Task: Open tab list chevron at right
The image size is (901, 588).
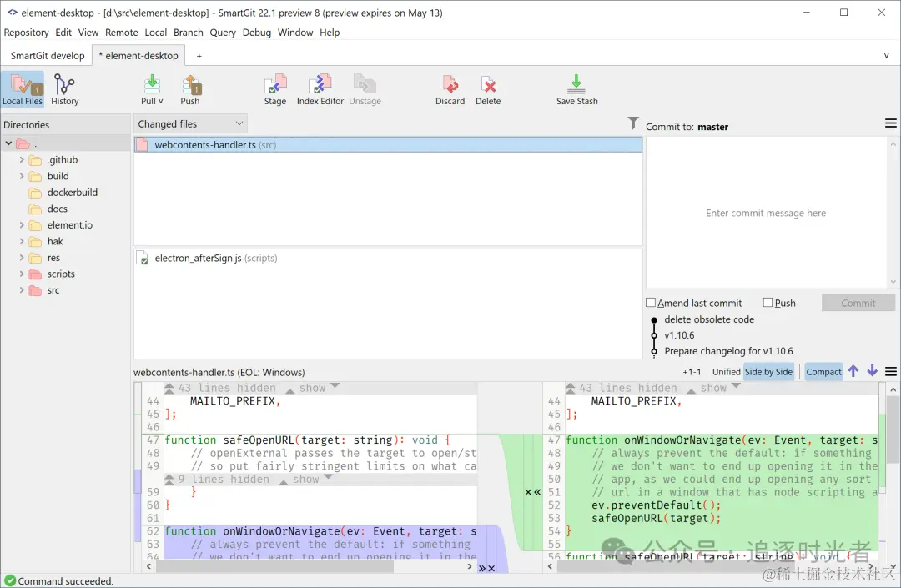Action: click(886, 56)
